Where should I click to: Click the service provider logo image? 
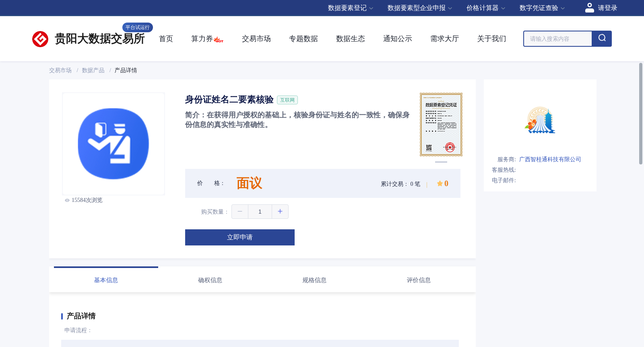pos(540,120)
